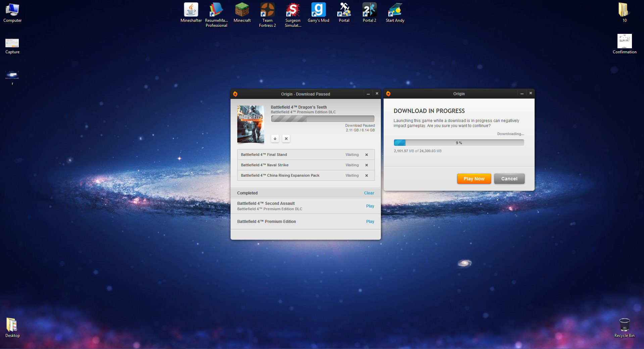Launch Surgeon Simulator shortcut
The height and width of the screenshot is (349, 644).
coord(293,15)
